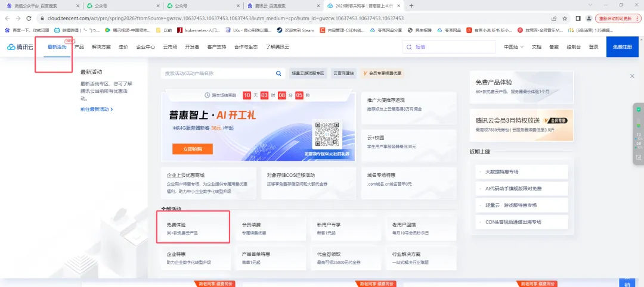The height and width of the screenshot is (287, 644).
Task: Close the activity dropdown panel with X
Action: click(x=632, y=76)
